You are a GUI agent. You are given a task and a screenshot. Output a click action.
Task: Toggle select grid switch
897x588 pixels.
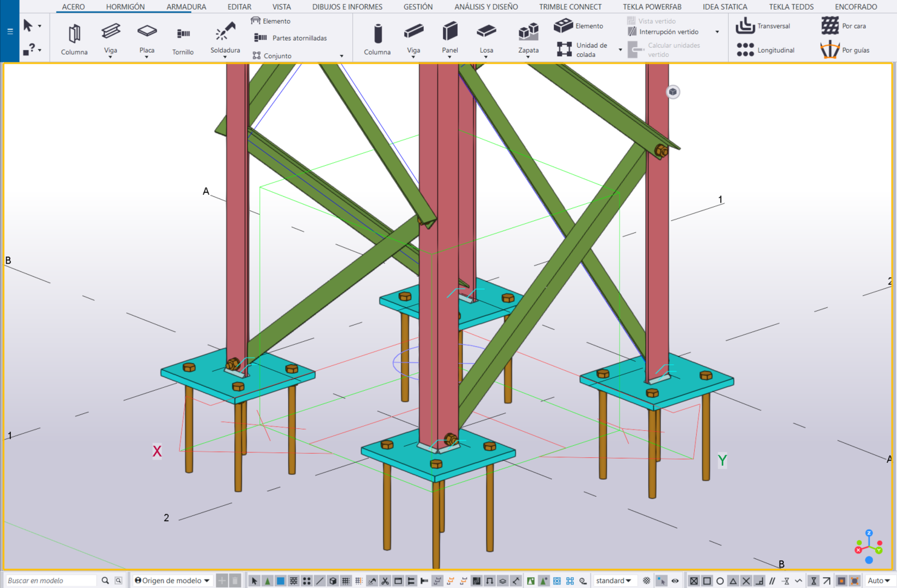(346, 581)
